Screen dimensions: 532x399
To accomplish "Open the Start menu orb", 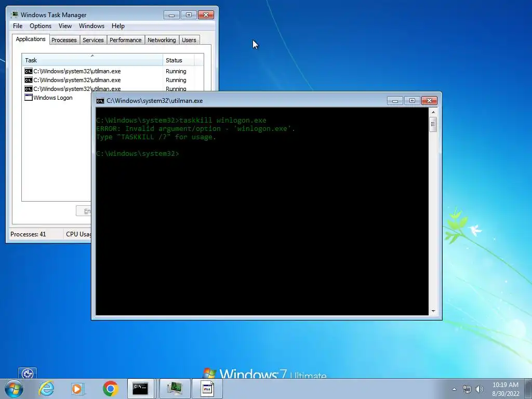I will (14, 389).
